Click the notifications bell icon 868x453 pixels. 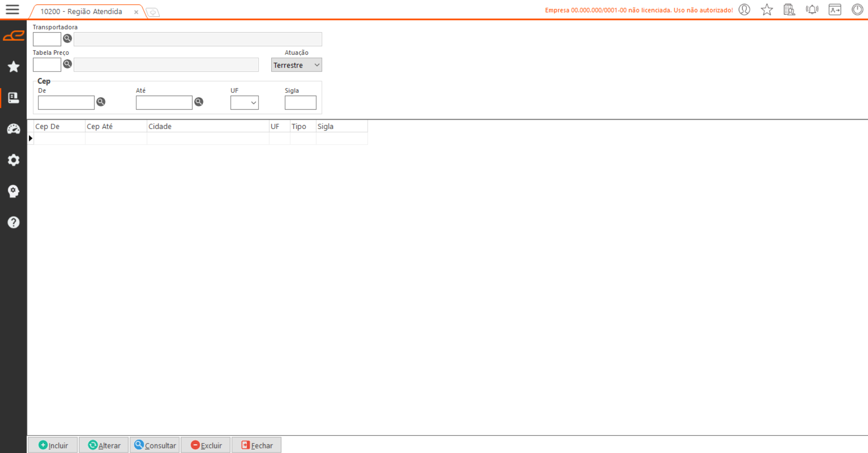tap(812, 10)
